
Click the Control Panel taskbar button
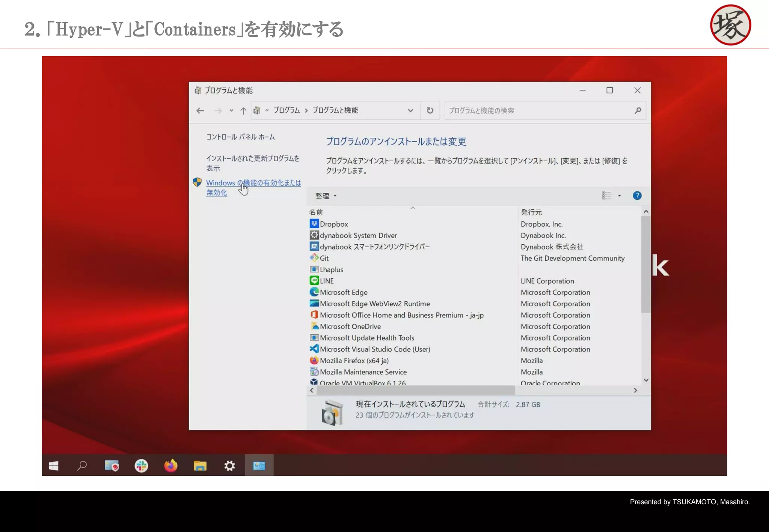[259, 466]
